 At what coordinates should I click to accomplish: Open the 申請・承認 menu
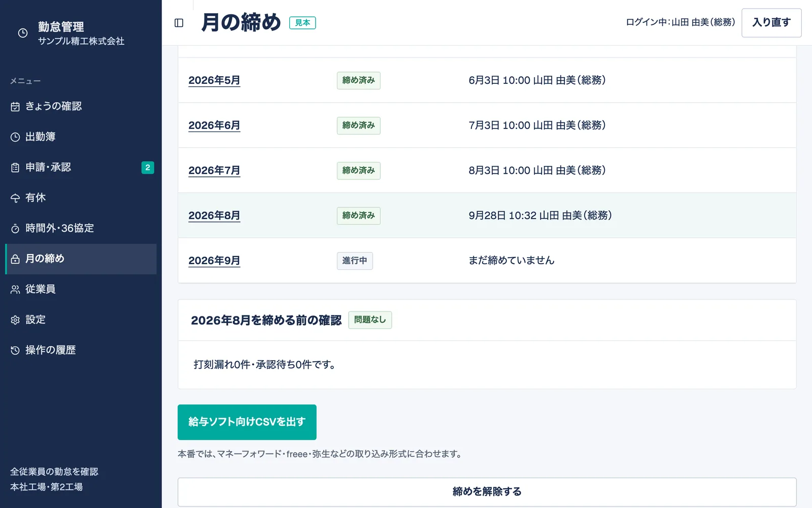point(81,168)
